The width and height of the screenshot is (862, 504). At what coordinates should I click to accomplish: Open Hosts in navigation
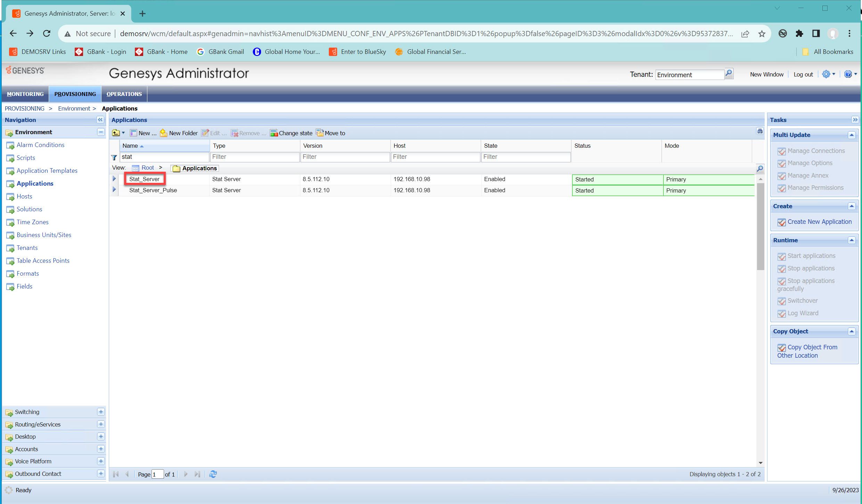(24, 196)
